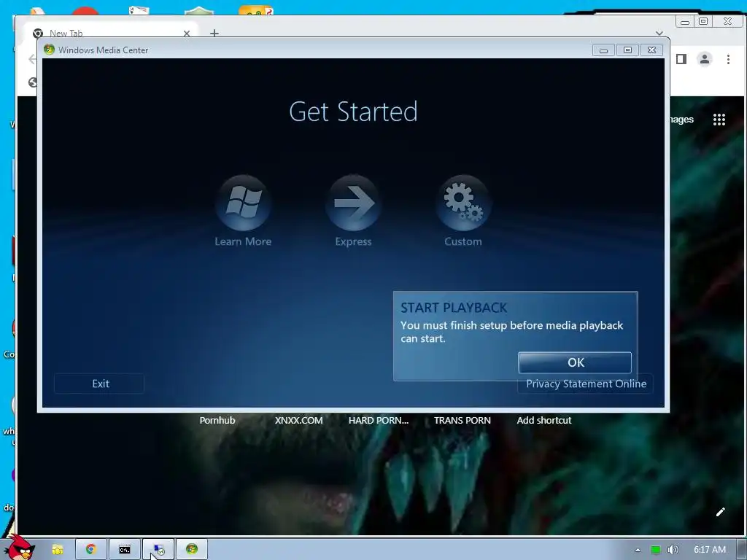Show hidden system tray icons
747x560 pixels.
(638, 550)
